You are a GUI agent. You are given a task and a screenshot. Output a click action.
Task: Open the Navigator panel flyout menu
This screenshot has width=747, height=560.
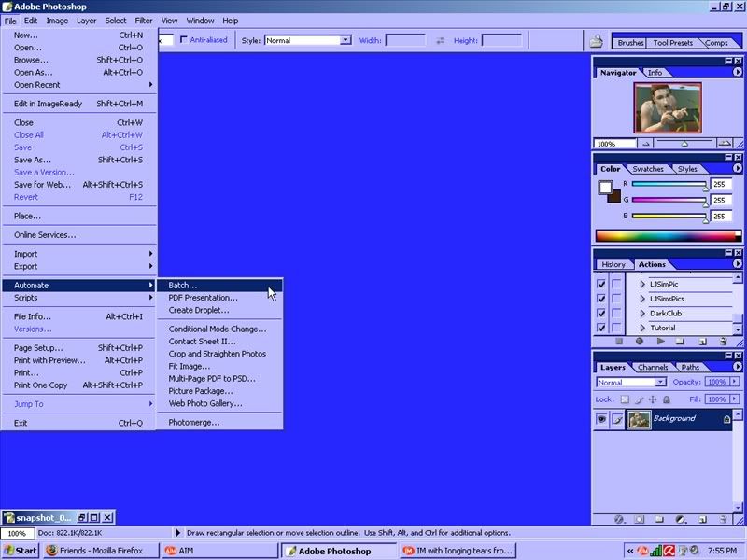click(x=737, y=72)
